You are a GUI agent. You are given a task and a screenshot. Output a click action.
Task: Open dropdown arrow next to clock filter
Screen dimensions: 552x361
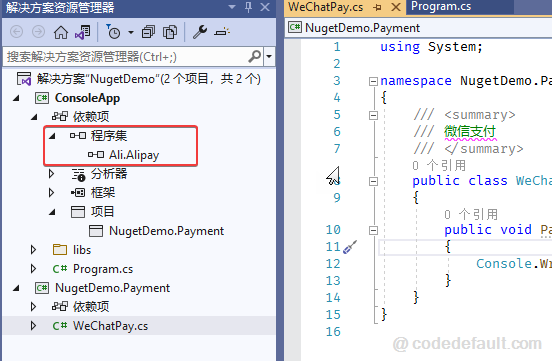[131, 32]
